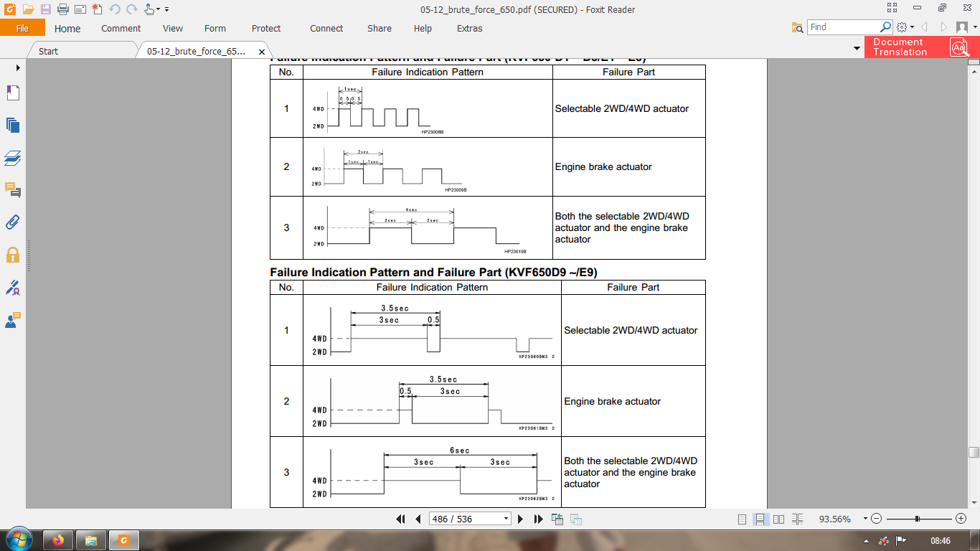980x551 pixels.
Task: Open the document tab list dropdown arrow
Action: point(857,48)
